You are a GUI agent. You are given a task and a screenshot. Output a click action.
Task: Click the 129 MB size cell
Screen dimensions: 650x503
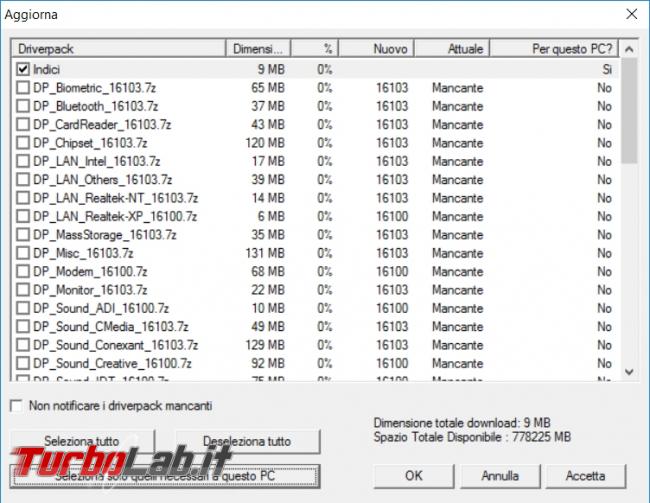click(x=265, y=345)
